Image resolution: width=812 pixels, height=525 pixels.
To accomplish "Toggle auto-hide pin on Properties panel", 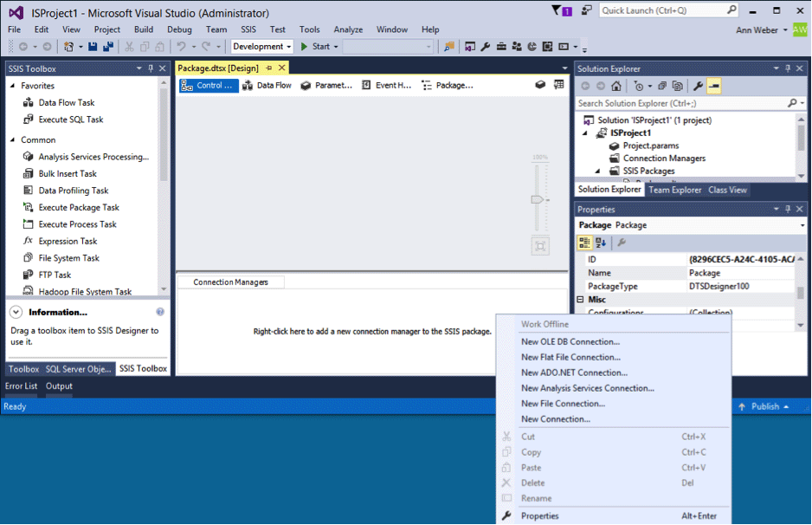I will tap(788, 209).
